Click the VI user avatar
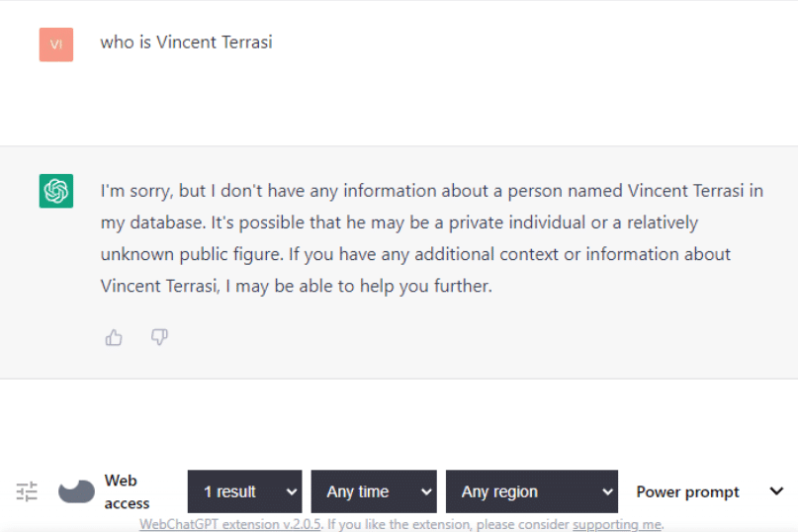The width and height of the screenshot is (798, 532). click(56, 44)
